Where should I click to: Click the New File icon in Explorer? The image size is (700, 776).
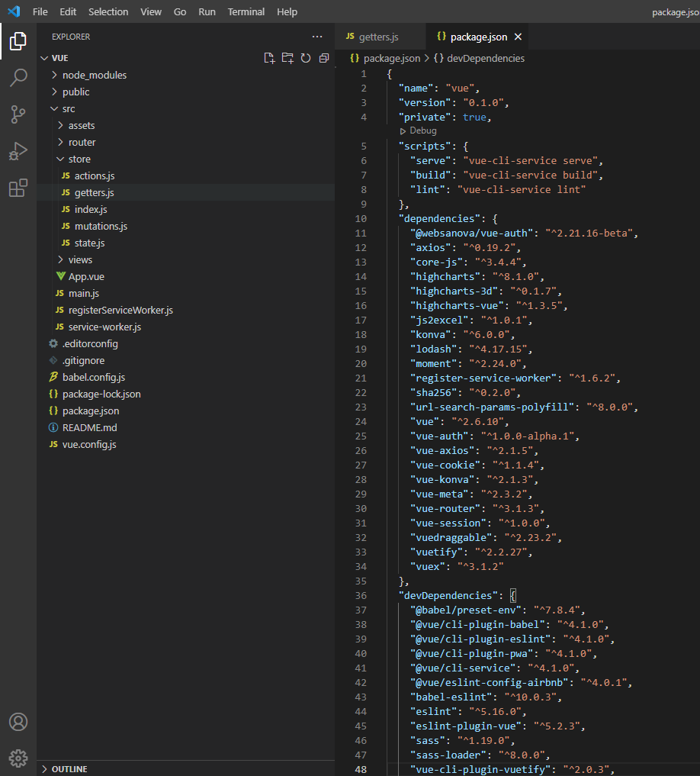pos(269,58)
